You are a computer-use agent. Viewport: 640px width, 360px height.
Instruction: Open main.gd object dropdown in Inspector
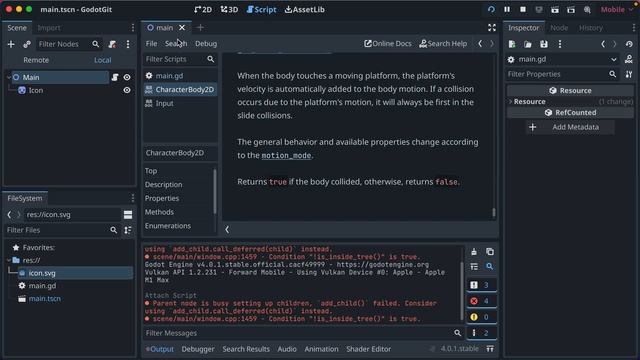pyautogui.click(x=562, y=60)
